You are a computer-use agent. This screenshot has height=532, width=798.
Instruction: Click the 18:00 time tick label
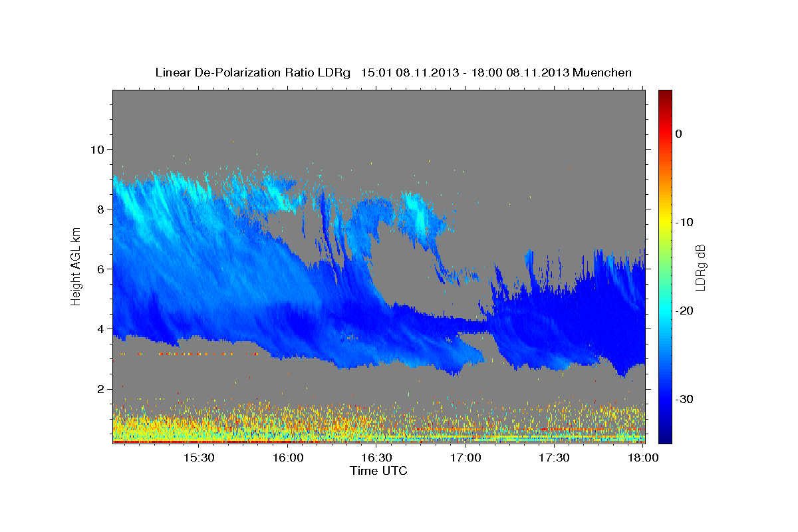[643, 458]
